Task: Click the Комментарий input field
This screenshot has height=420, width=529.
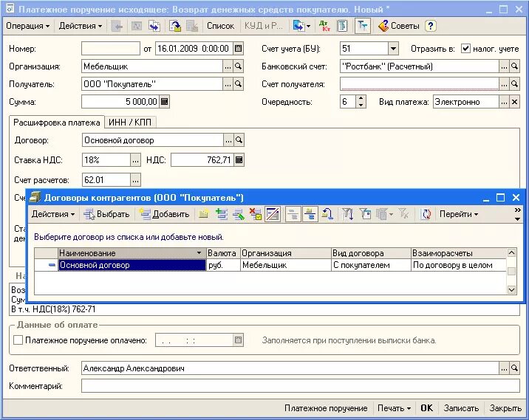Action: (300, 386)
